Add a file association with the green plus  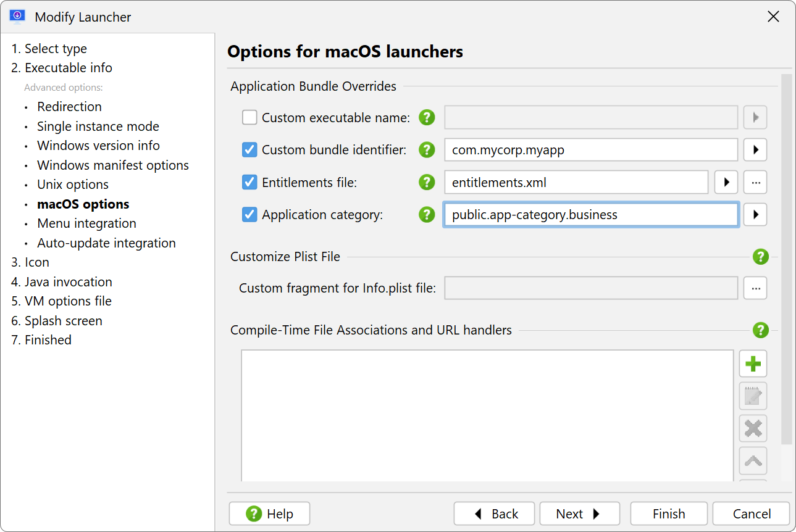point(753,364)
